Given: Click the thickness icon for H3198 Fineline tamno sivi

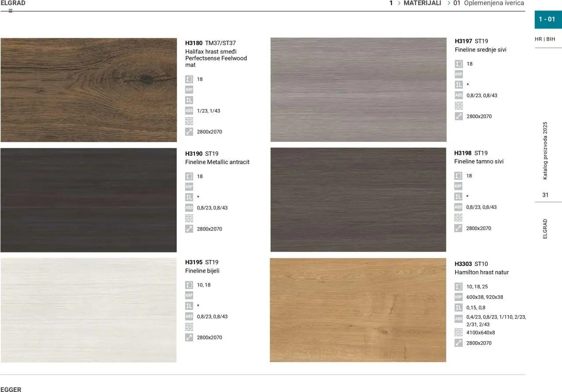Looking at the screenshot, I should [458, 176].
